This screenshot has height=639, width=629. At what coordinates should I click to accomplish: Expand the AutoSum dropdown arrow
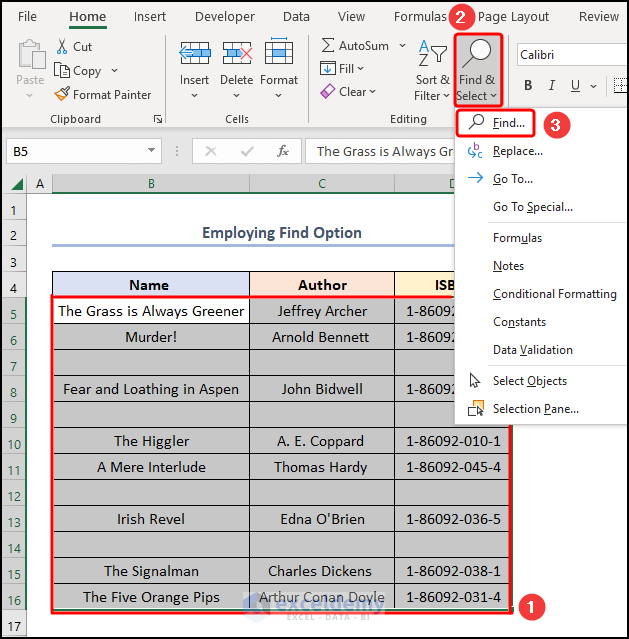(x=402, y=45)
